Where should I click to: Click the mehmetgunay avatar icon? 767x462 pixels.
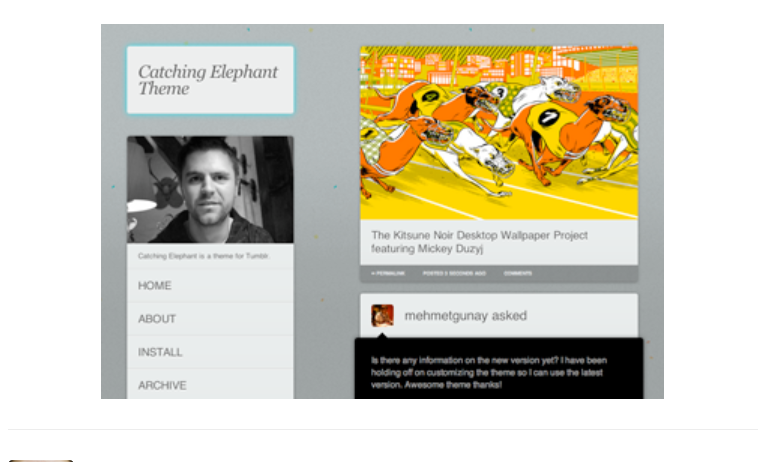[382, 316]
